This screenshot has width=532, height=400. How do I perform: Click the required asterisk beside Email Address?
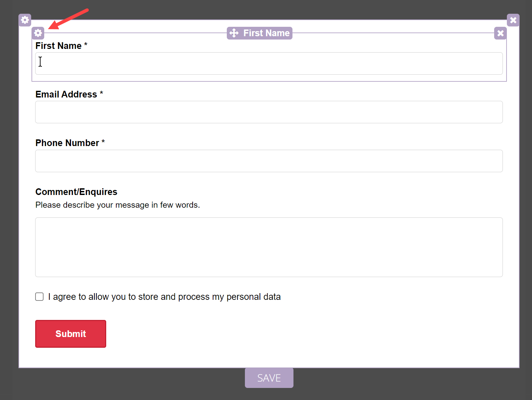coord(102,93)
